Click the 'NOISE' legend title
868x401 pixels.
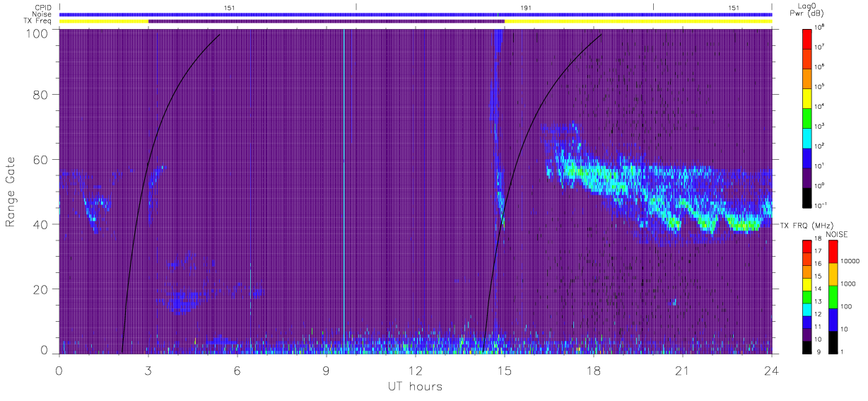coord(837,233)
